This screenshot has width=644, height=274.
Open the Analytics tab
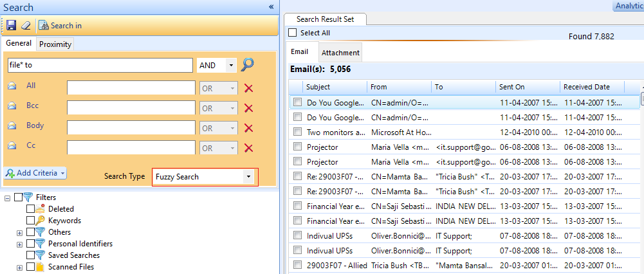[629, 6]
